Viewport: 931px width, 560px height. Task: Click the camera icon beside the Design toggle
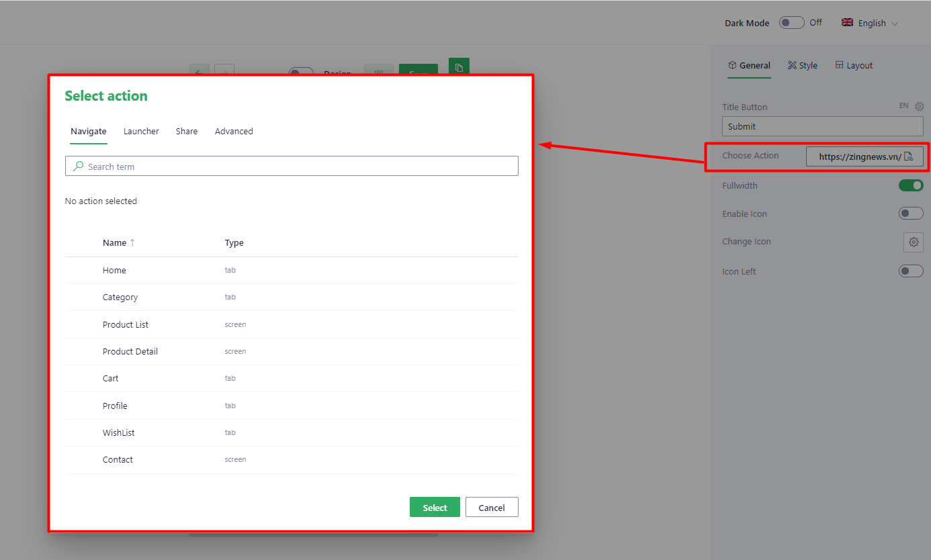click(x=378, y=71)
